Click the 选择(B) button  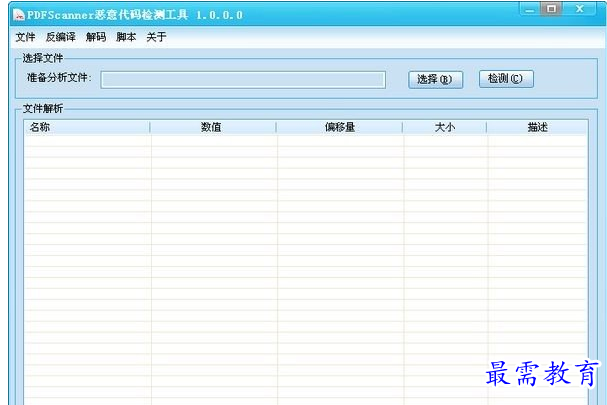(x=436, y=80)
